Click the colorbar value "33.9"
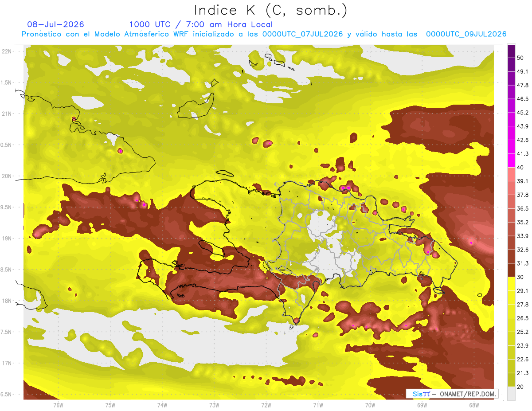532x411 pixels. pos(522,236)
